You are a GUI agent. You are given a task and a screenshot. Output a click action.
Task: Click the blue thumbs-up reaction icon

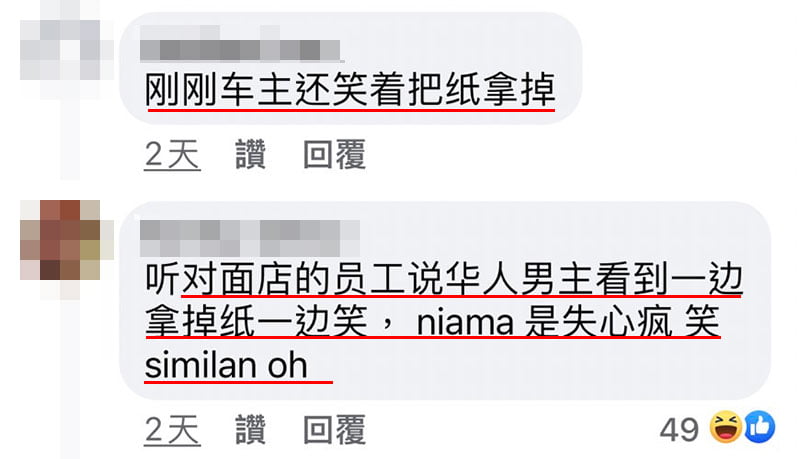[760, 427]
